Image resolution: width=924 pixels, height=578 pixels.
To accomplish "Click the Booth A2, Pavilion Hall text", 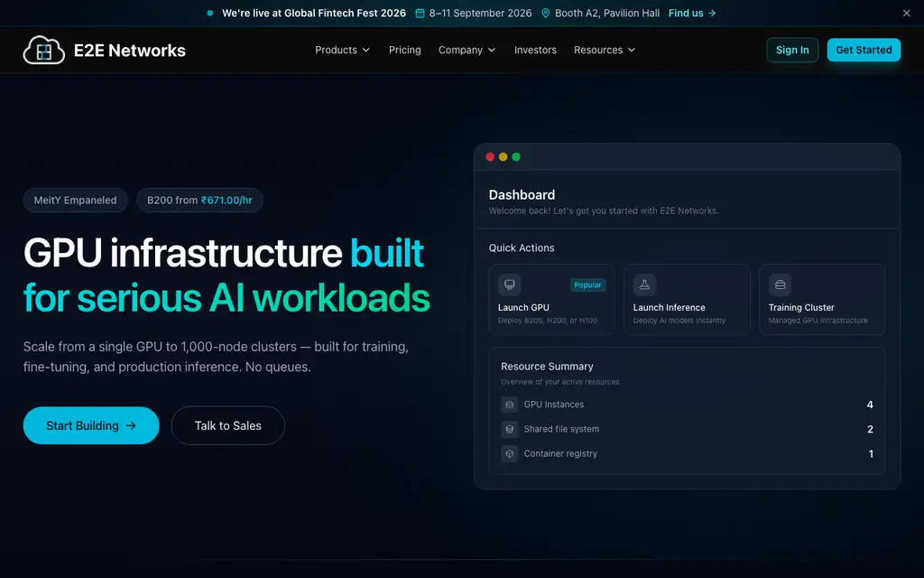I will point(607,13).
